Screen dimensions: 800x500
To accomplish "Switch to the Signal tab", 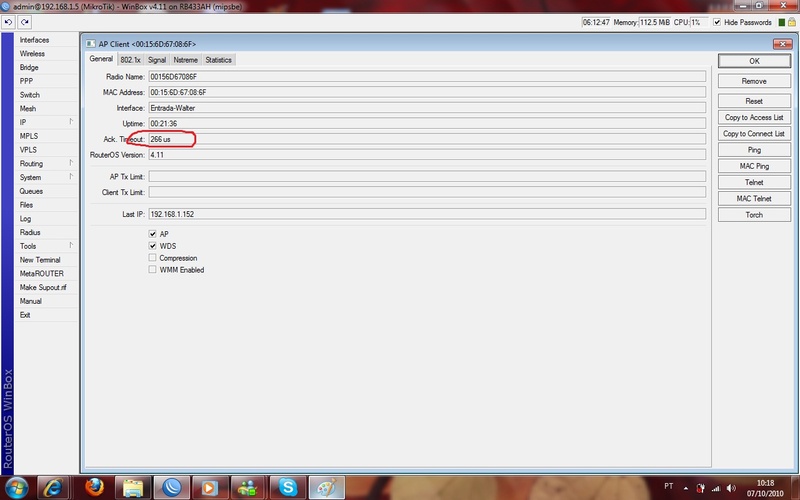I will click(x=157, y=60).
